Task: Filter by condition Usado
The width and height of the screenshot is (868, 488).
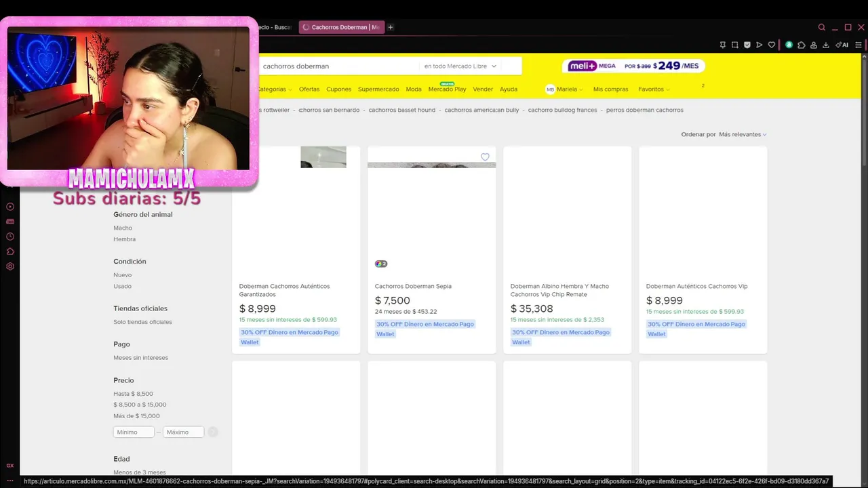Action: point(122,286)
